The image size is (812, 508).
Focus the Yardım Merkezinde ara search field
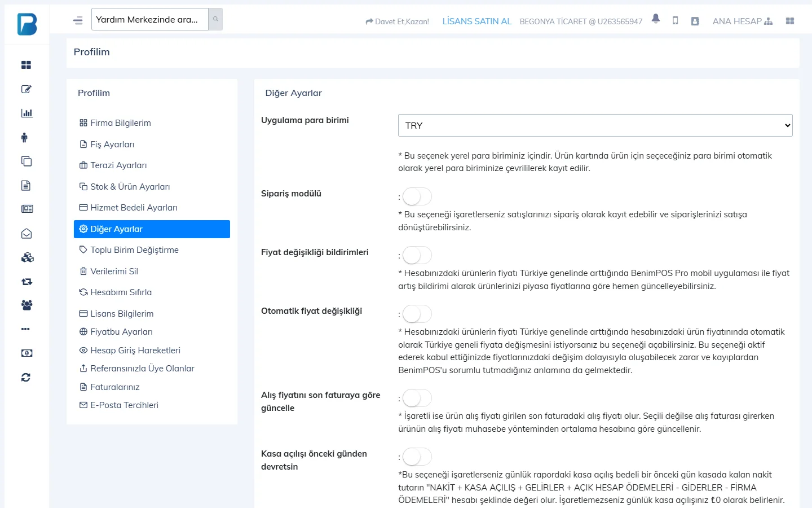tap(150, 19)
